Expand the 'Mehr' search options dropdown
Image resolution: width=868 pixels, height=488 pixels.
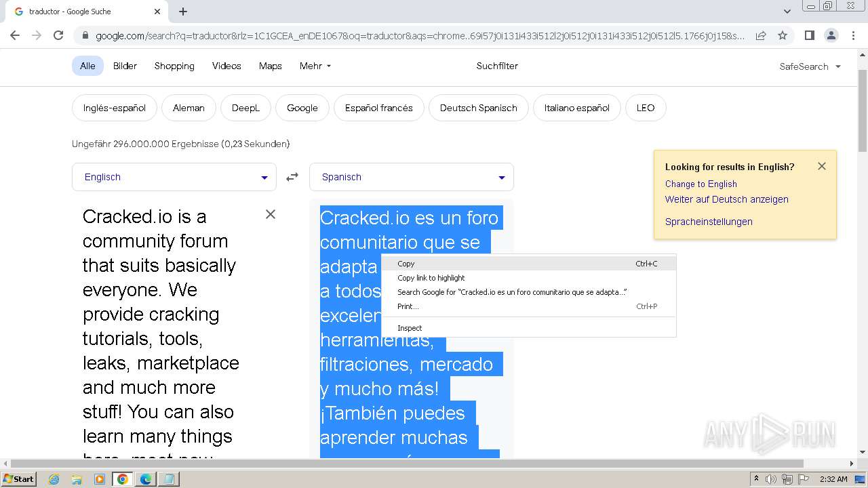[315, 66]
